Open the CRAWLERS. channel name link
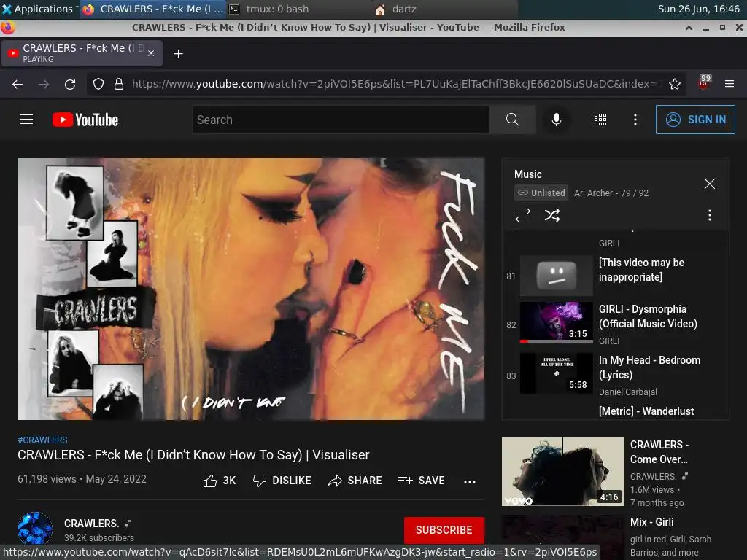 click(x=91, y=524)
